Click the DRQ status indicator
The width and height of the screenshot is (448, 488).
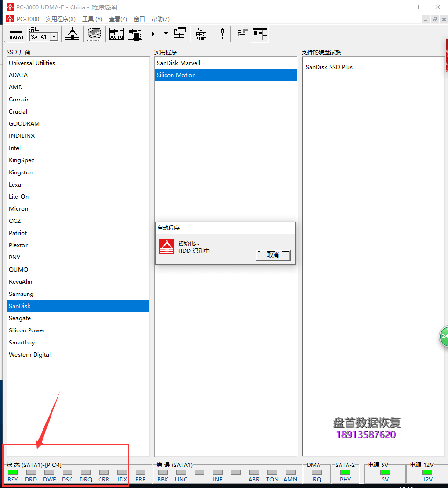(x=86, y=472)
